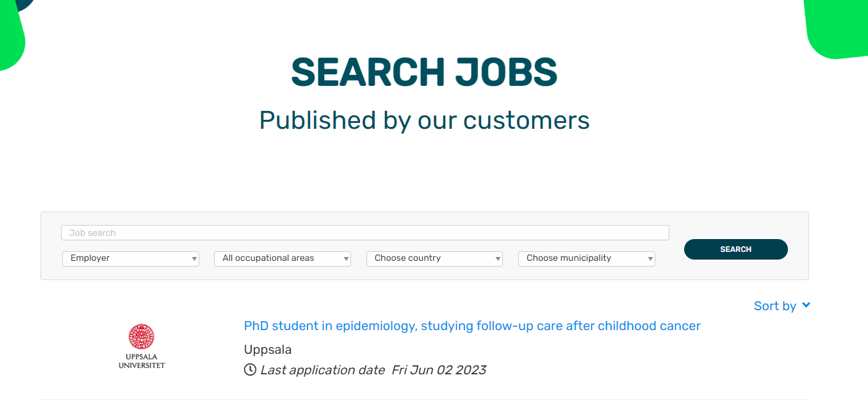The height and width of the screenshot is (407, 868).
Task: Click the Sort by chevron arrow
Action: 806,306
